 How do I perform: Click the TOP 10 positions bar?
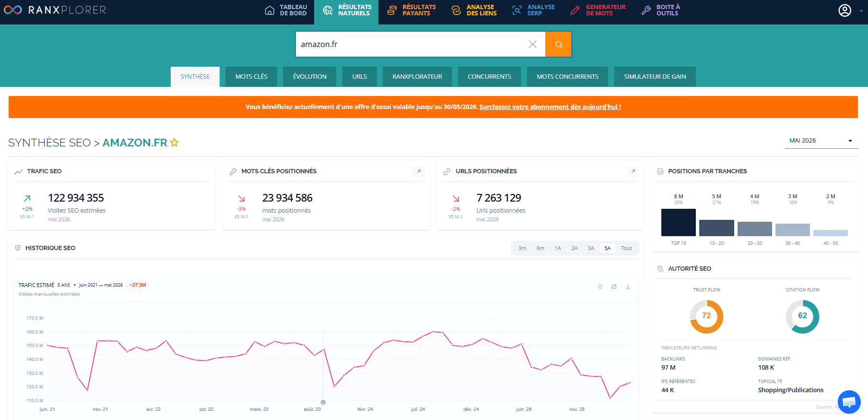678,222
